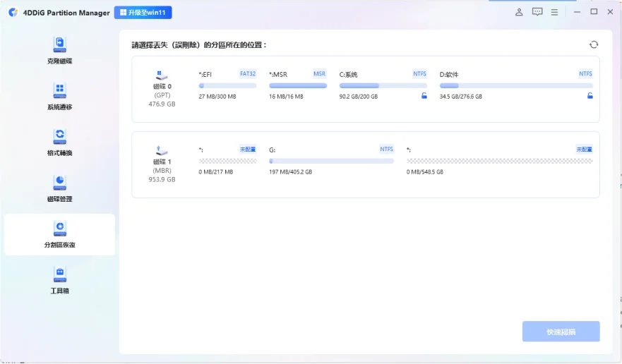
Task: Open the 工具箱 toolbox section
Action: [59, 280]
